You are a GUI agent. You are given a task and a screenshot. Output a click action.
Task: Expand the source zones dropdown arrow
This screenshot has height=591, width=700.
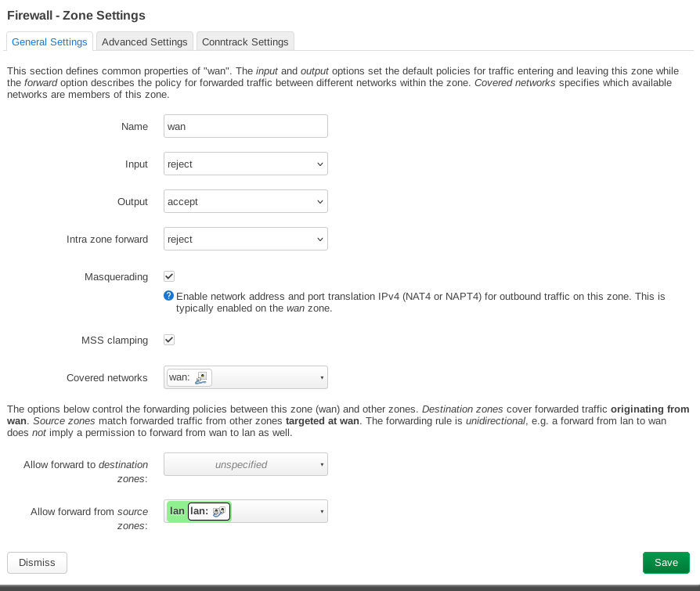[322, 511]
